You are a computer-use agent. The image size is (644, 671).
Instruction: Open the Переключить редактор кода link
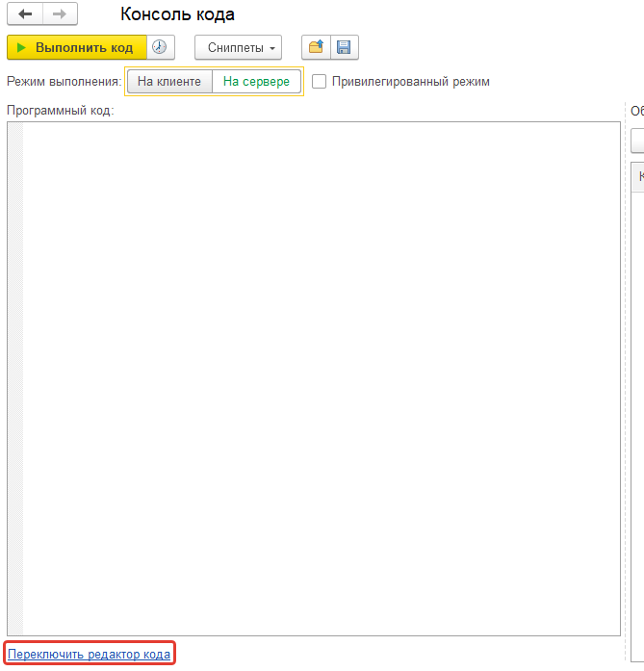click(89, 654)
